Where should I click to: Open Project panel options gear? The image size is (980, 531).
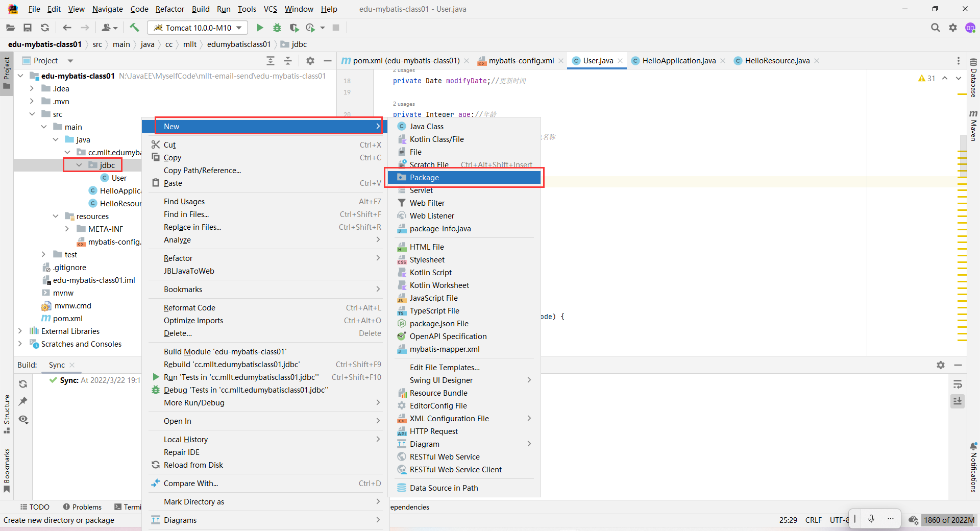[310, 61]
